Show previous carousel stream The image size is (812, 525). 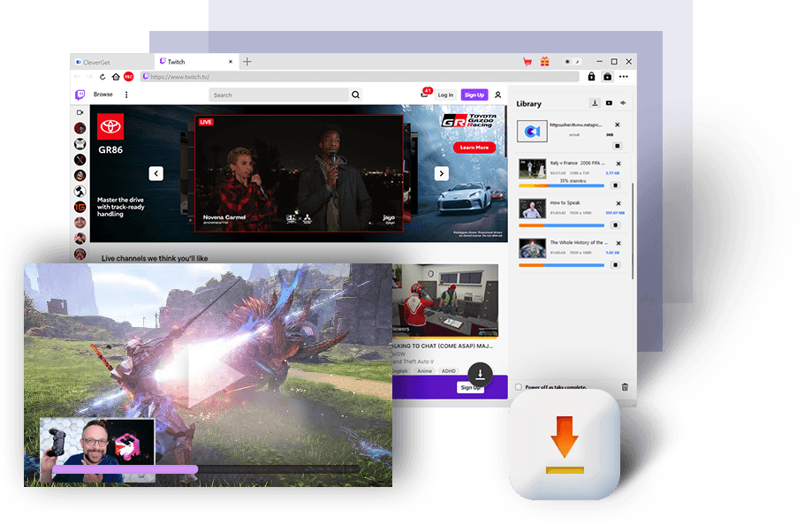[156, 173]
